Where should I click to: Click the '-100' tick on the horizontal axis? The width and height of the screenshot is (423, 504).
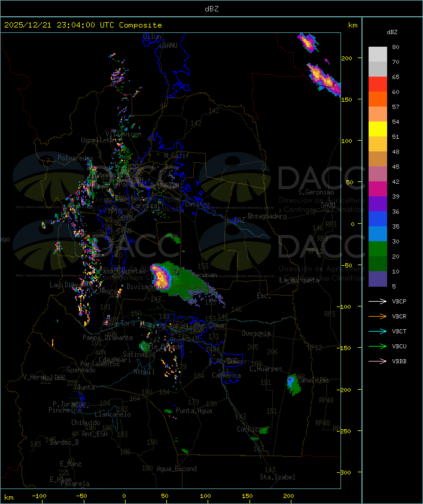[39, 496]
